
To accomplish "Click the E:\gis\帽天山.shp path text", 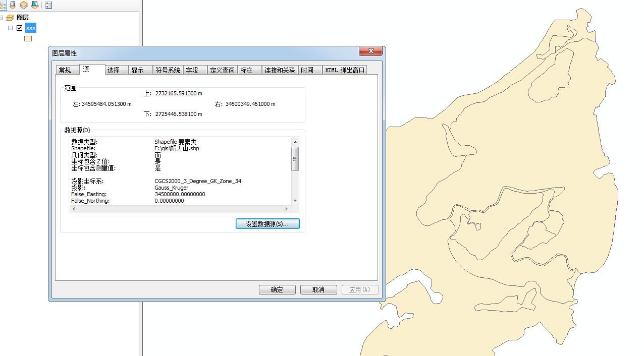I will coord(177,149).
